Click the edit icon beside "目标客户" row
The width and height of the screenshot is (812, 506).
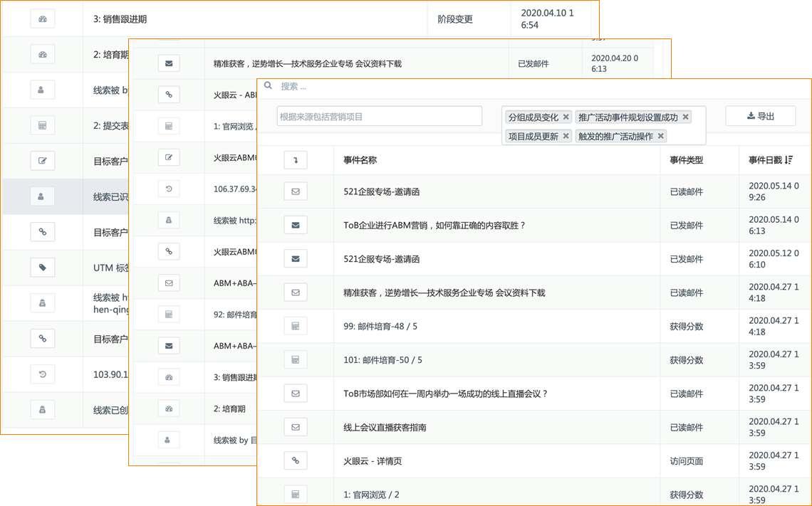[x=42, y=160]
